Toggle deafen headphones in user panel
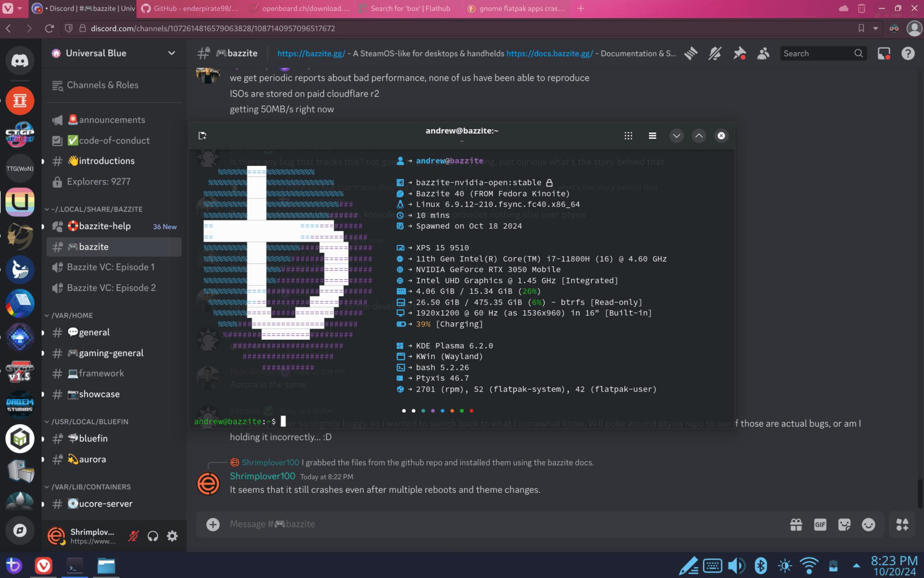Screen dimensions: 924x578 click(x=153, y=536)
